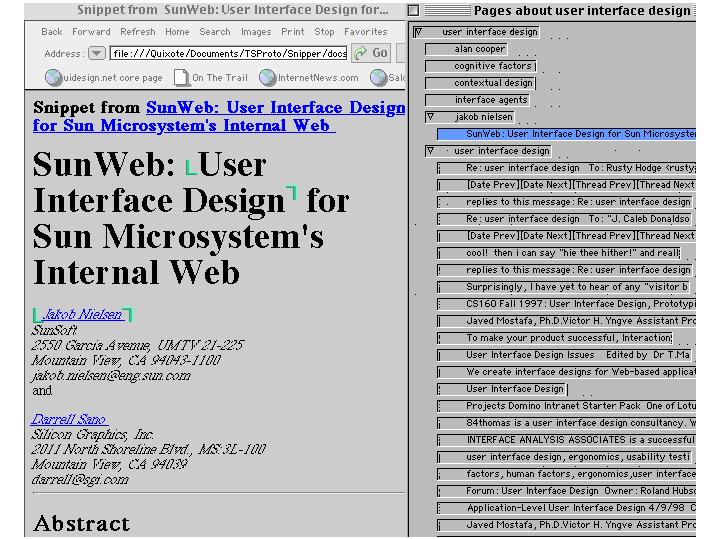The image size is (719, 539).
Task: Select row 'user interface design, ergonomics, usability testi'
Action: coord(564,457)
